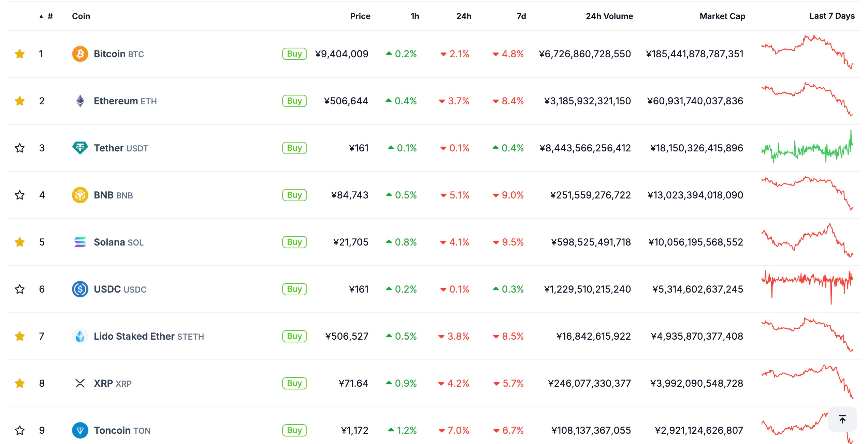Click Buy button for Bitcoin
Screen dimensions: 868x444
[294, 54]
